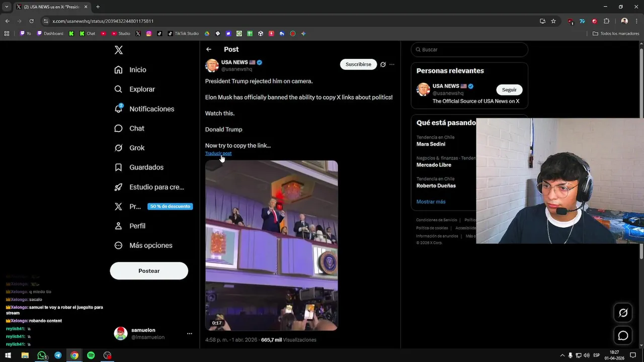Open Guardados bookmarks in the sidebar

point(138,167)
